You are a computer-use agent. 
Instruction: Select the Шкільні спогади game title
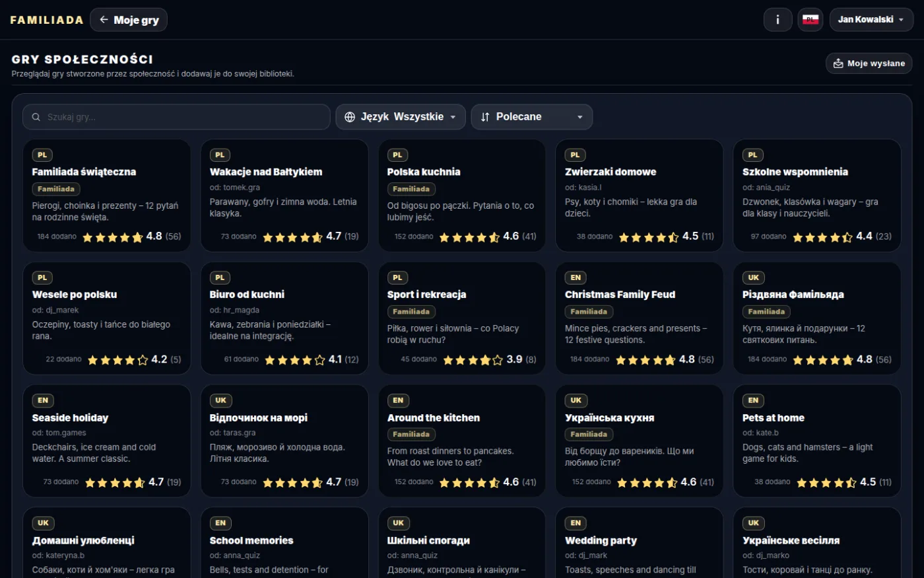428,541
